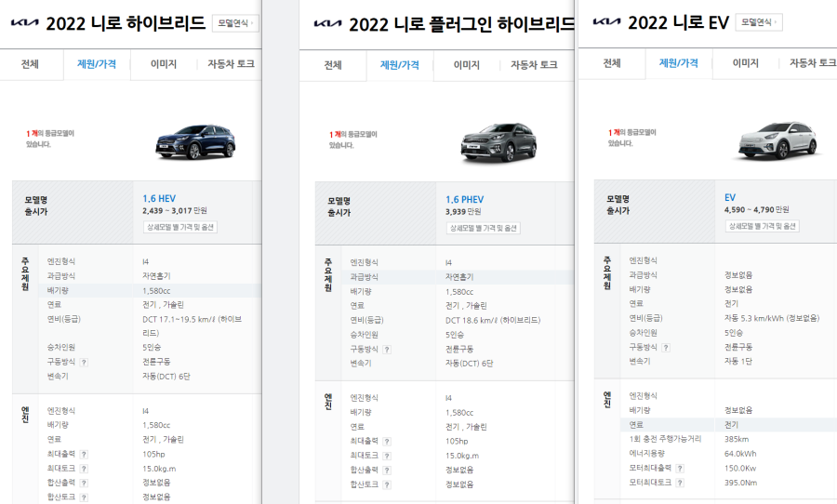Open the 1.6 PHEV model link
837x504 pixels.
pyautogui.click(x=464, y=200)
